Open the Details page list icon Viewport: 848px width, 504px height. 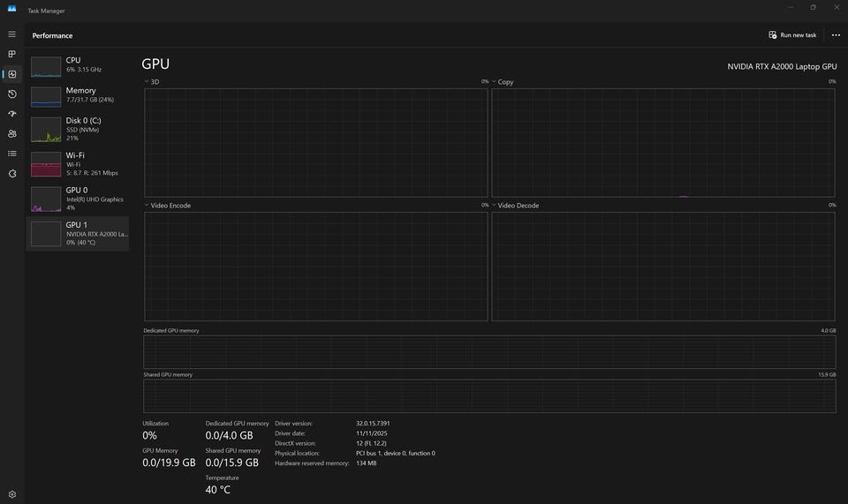point(11,154)
